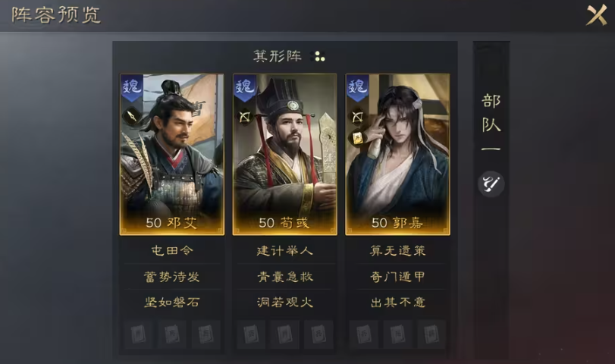Click the 魏 faction badge on 邓艾's card
This screenshot has width=615, height=364.
[x=131, y=87]
